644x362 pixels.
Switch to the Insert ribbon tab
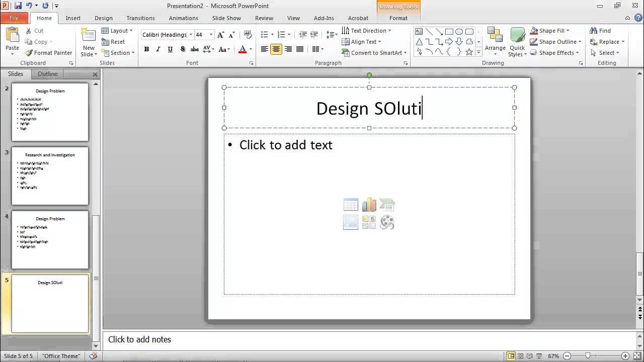point(73,18)
